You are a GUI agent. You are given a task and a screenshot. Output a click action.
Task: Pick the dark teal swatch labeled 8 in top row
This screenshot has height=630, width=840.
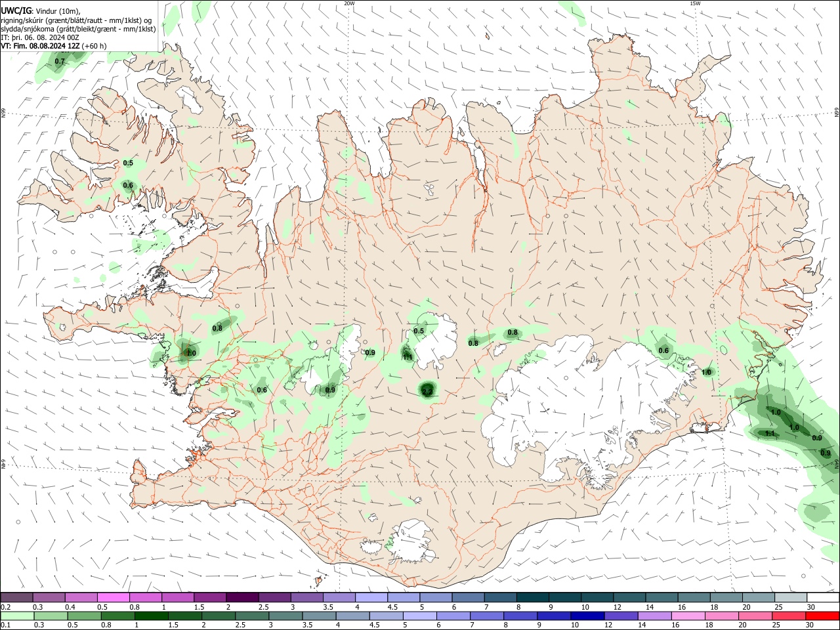pyautogui.click(x=533, y=598)
